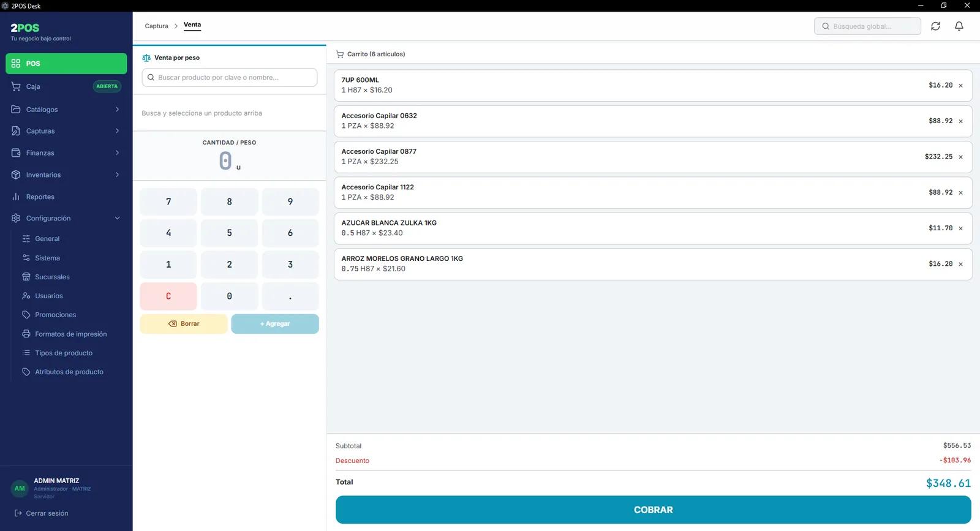Click the Caja cart icon in sidebar
This screenshot has height=531, width=980.
[x=16, y=86]
